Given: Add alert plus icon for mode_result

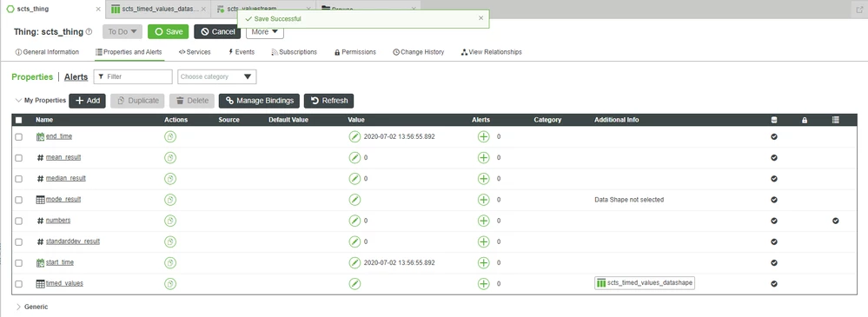Looking at the screenshot, I should 483,200.
